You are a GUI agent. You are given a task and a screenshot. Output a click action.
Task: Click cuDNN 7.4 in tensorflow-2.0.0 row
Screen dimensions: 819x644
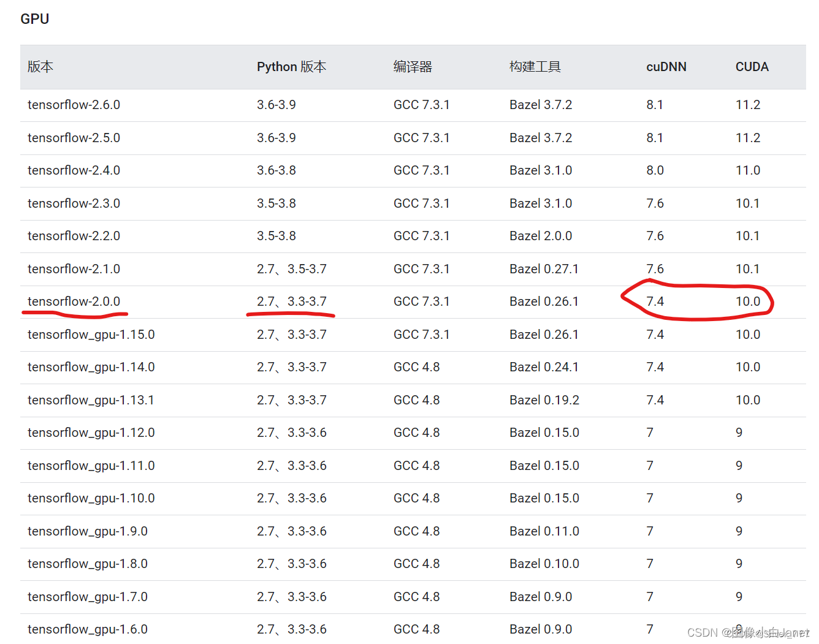(655, 301)
